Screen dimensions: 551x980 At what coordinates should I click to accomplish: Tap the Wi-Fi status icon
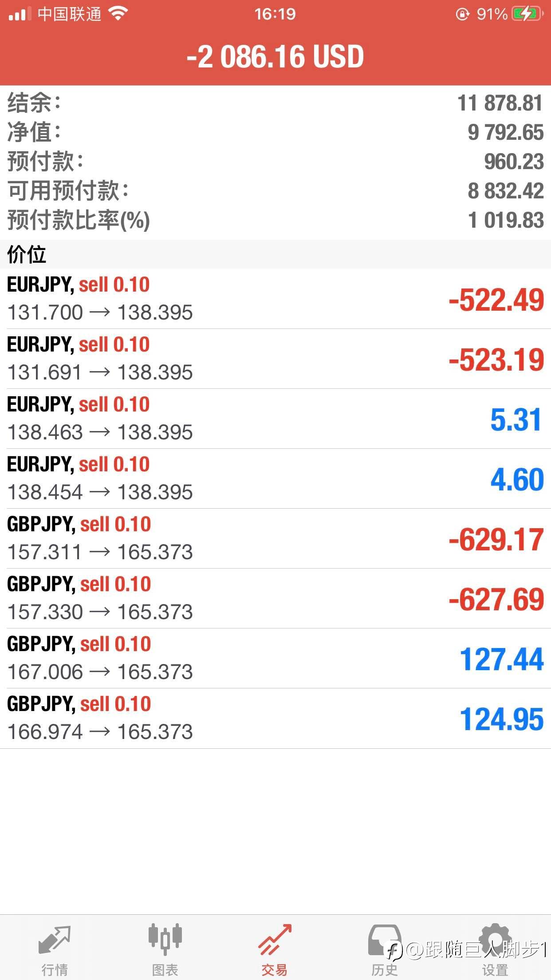118,14
